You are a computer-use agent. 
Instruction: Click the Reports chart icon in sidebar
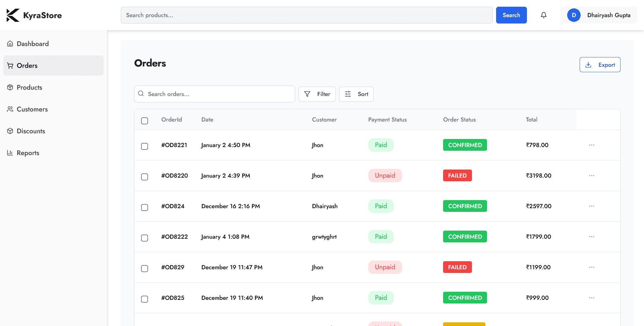click(10, 153)
